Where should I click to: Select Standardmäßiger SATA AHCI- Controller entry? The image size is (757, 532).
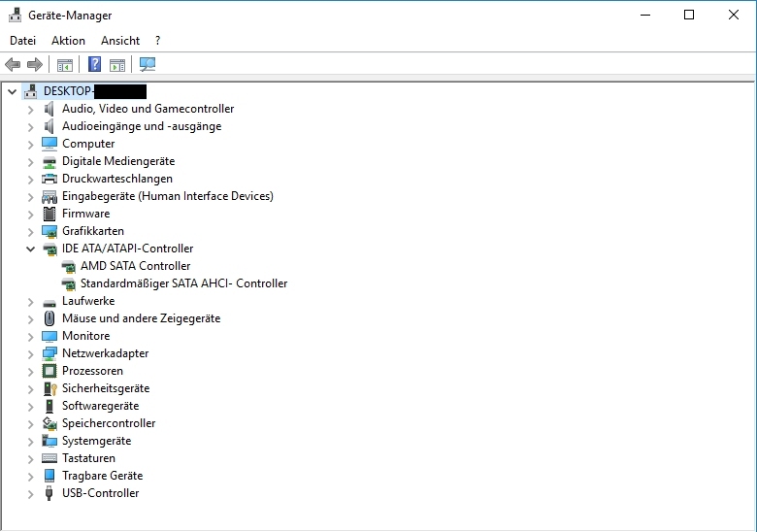coord(184,283)
